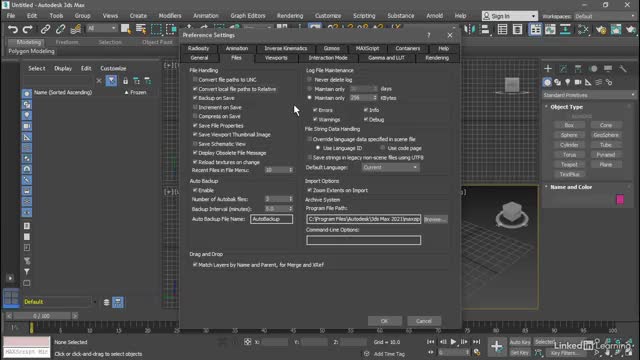Toggle Debug log checkbox
Image resolution: width=640 pixels, height=360 pixels.
(366, 120)
